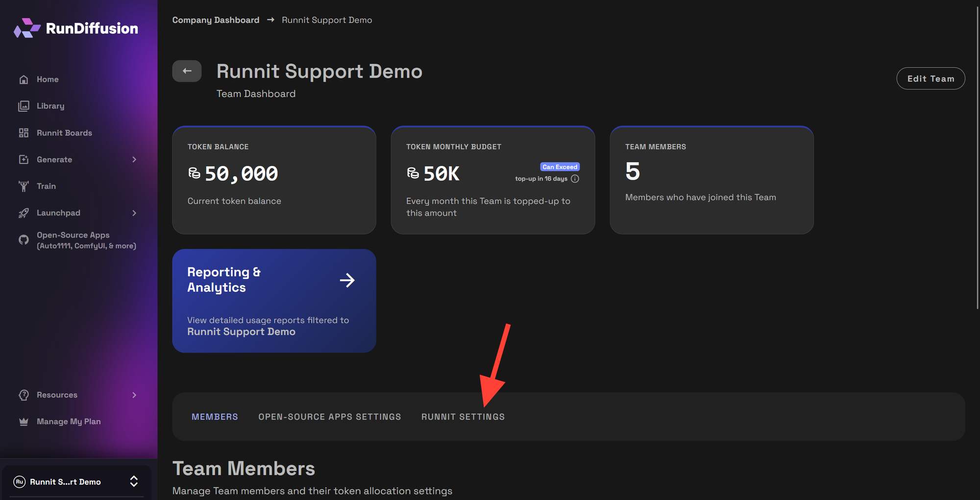This screenshot has height=500, width=980.
Task: Click the Runnit Support Demo breadcrumb
Action: tap(327, 20)
